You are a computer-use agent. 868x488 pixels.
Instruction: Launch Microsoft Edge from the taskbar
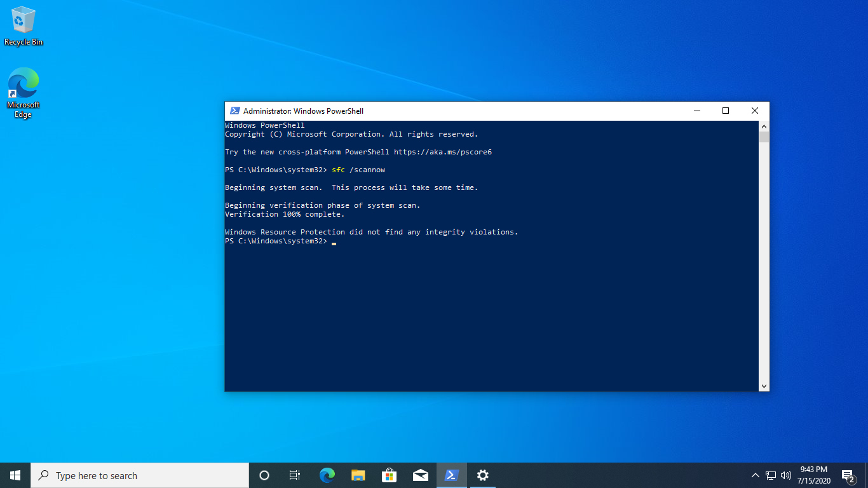pyautogui.click(x=327, y=475)
